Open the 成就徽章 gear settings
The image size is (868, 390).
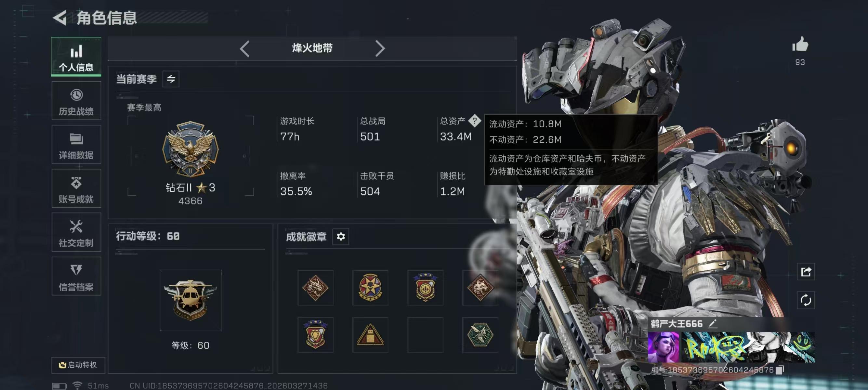pos(341,236)
